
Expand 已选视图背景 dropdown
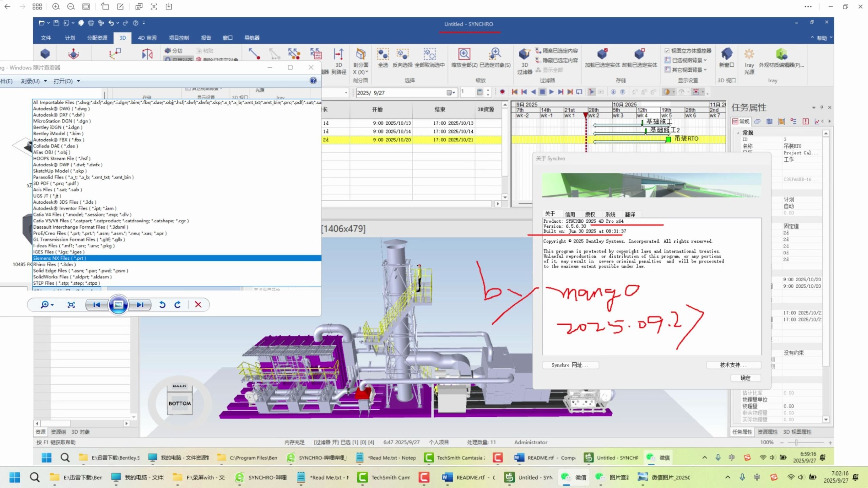705,60
